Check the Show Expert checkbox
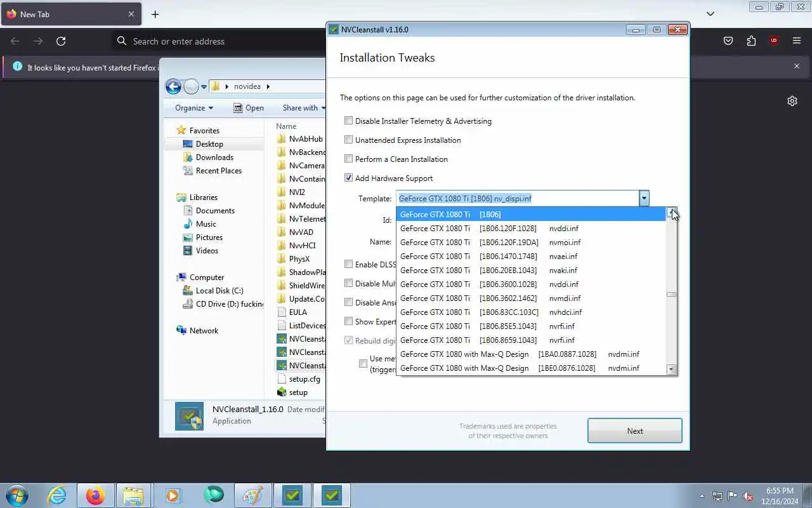 (348, 321)
